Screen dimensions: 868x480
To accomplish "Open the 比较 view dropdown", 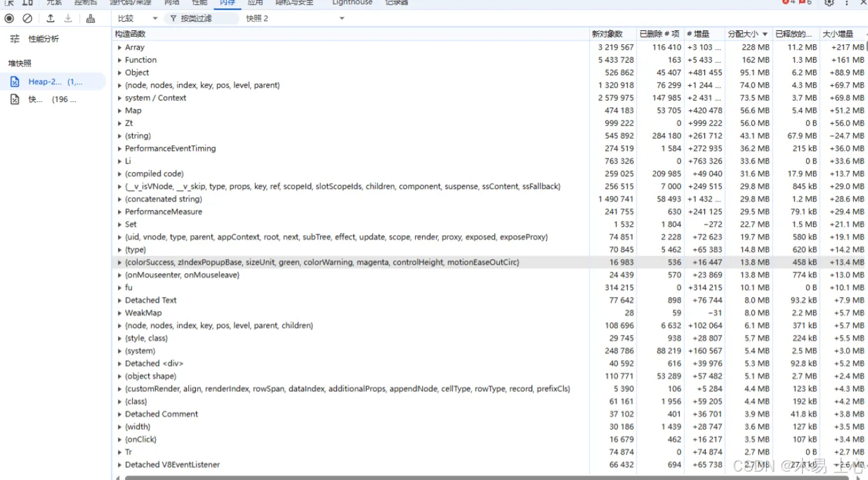I will pyautogui.click(x=137, y=19).
